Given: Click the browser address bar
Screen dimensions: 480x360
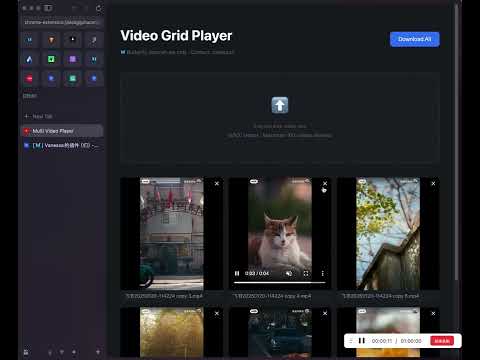Looking at the screenshot, I should (62, 22).
